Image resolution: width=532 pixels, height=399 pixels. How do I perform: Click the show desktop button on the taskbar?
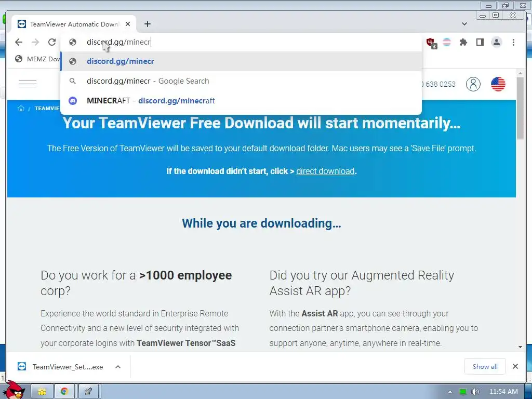528,392
